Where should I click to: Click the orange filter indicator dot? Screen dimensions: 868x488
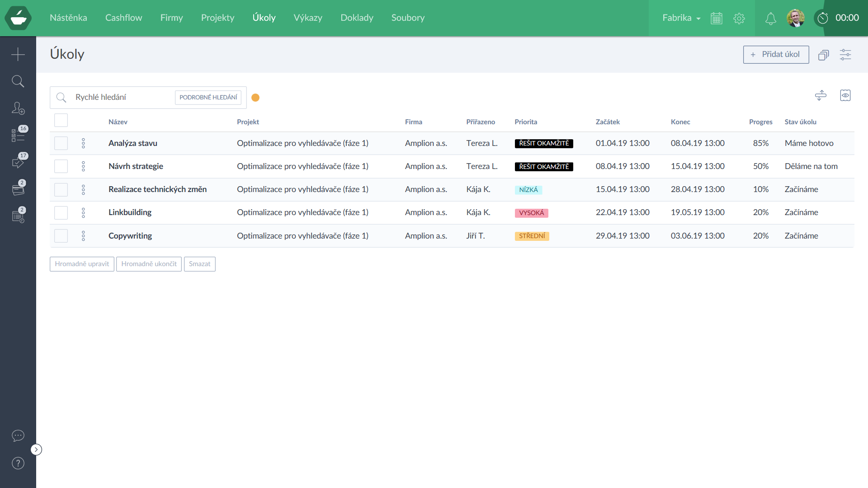coord(255,98)
